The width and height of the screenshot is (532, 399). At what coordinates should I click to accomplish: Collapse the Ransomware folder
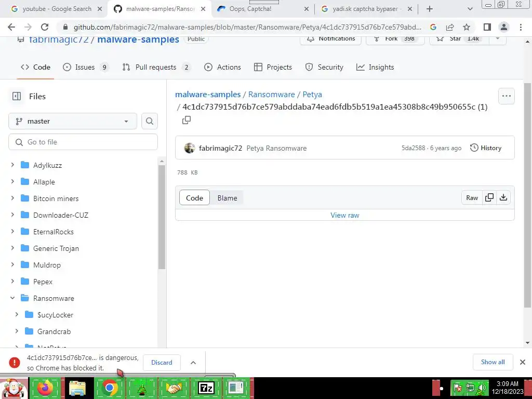coord(12,298)
